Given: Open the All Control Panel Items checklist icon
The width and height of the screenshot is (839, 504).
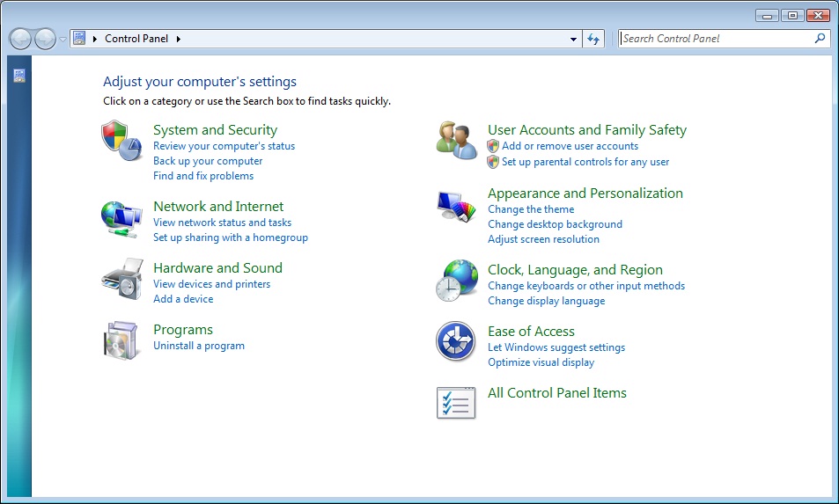Looking at the screenshot, I should click(456, 403).
